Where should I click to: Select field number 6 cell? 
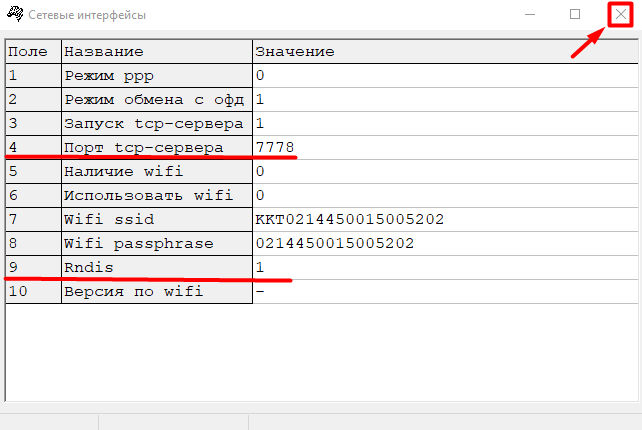pos(34,195)
